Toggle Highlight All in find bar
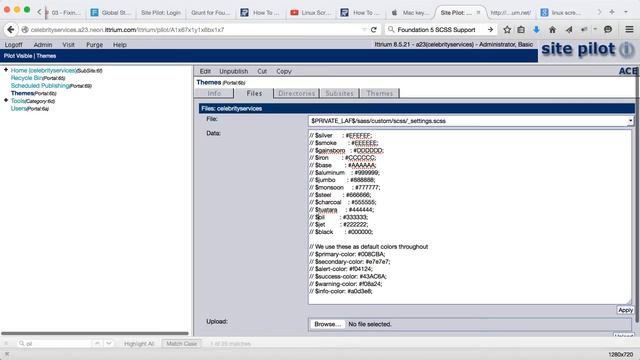 click(x=139, y=344)
